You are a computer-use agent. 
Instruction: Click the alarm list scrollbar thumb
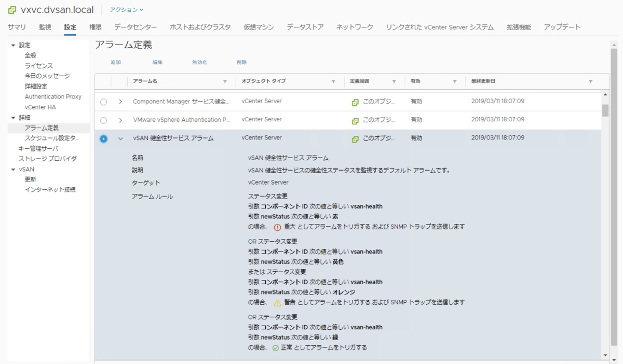coord(605,110)
